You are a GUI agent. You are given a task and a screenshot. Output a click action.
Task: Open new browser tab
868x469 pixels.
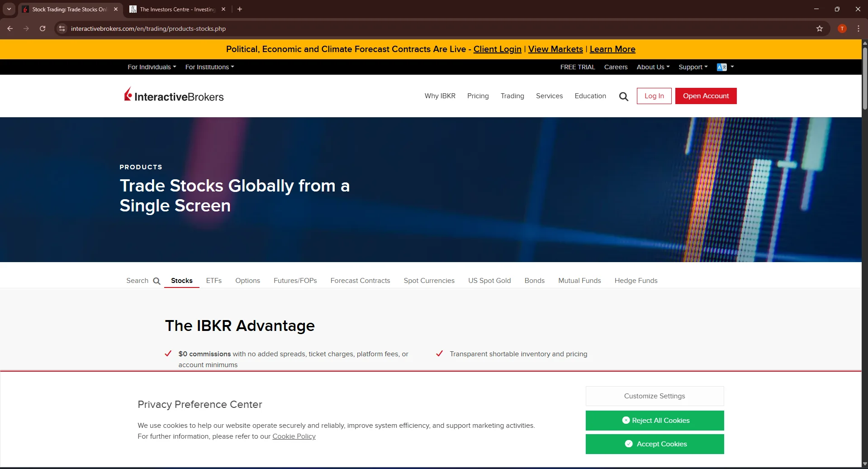(x=240, y=9)
